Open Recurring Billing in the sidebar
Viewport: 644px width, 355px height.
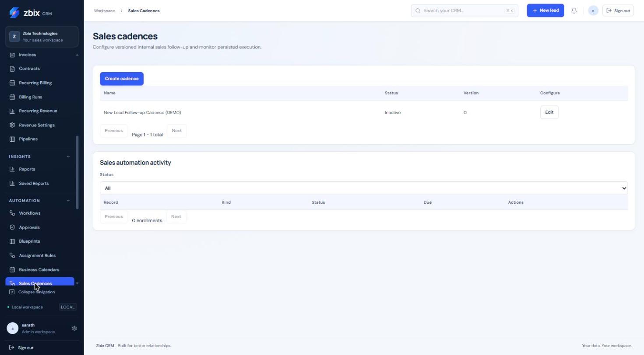40,83
